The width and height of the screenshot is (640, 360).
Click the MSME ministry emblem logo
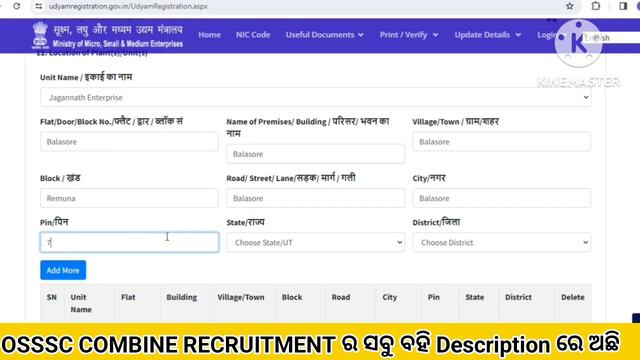click(40, 36)
